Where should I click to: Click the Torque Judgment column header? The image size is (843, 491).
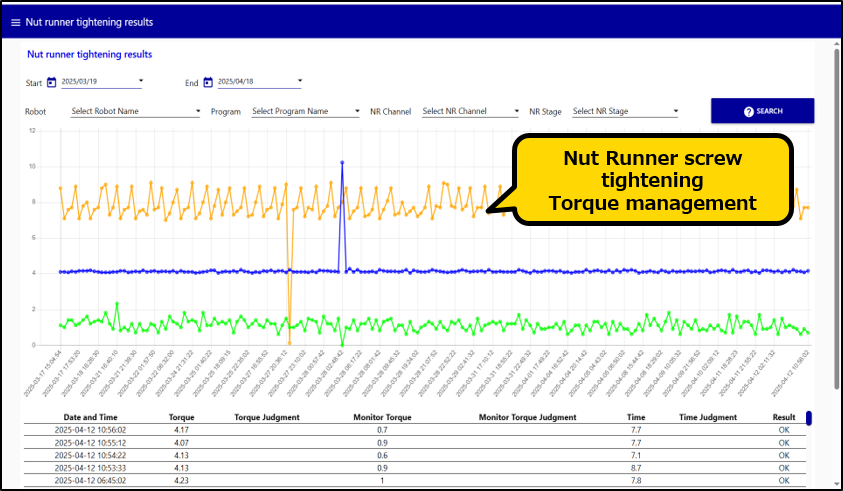(x=267, y=417)
